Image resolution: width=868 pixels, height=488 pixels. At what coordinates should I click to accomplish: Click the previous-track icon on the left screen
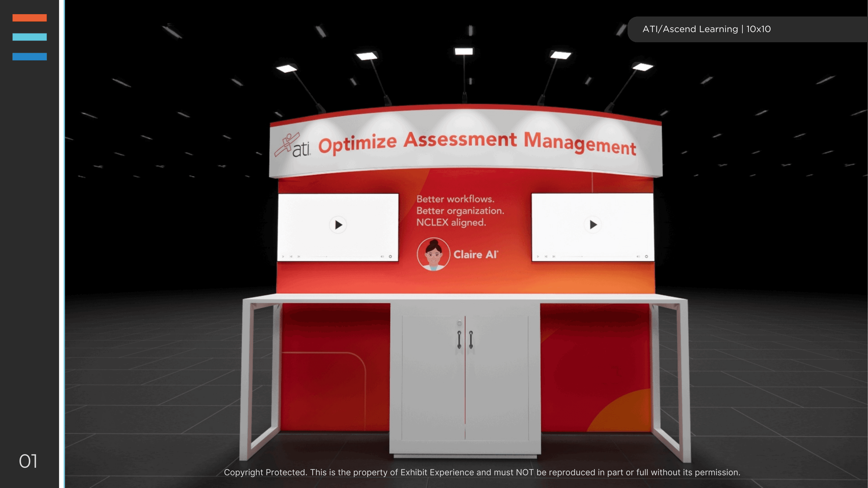tap(291, 257)
